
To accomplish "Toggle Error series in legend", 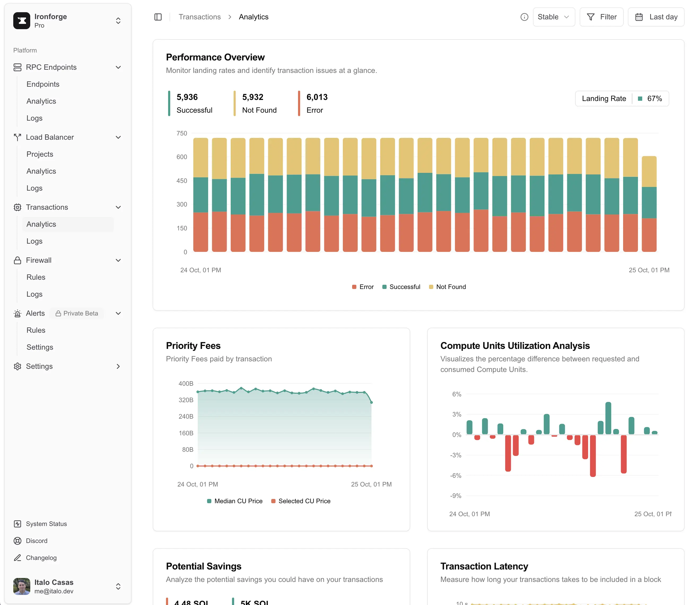I will pyautogui.click(x=362, y=287).
